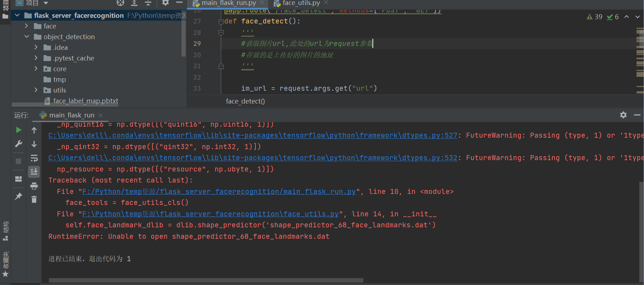This screenshot has height=285, width=644.
Task: Jump to next highlighted error arrow
Action: [637, 17]
